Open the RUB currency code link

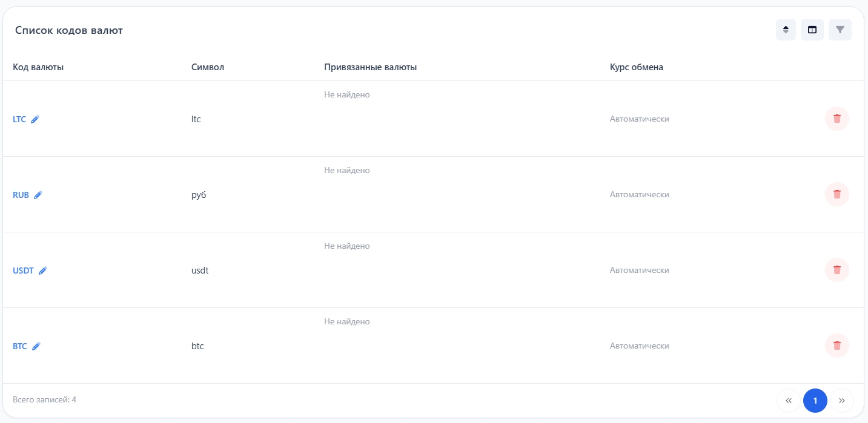pyautogui.click(x=21, y=195)
